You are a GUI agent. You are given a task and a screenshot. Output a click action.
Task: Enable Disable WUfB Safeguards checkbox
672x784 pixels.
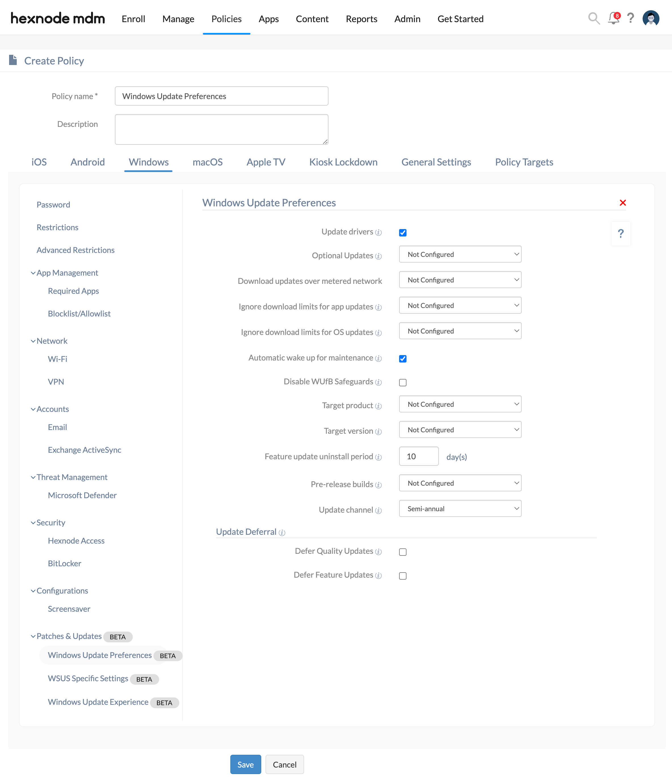pyautogui.click(x=403, y=382)
